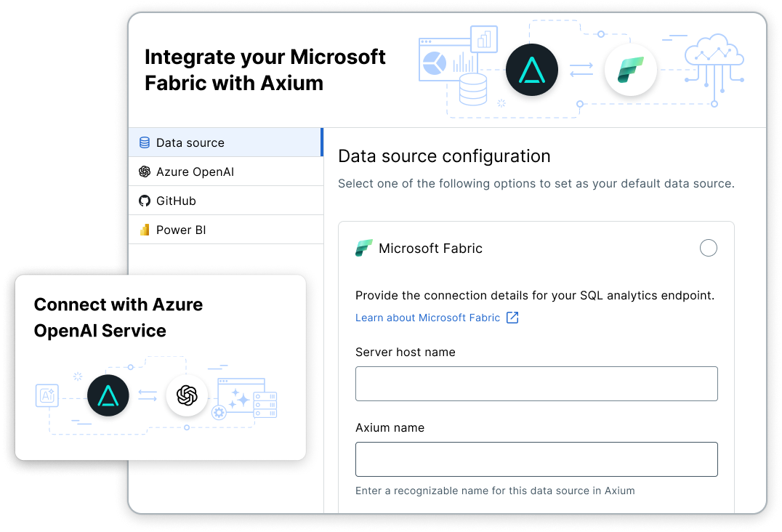
Task: Click the database icon beside Data source
Action: 145,142
